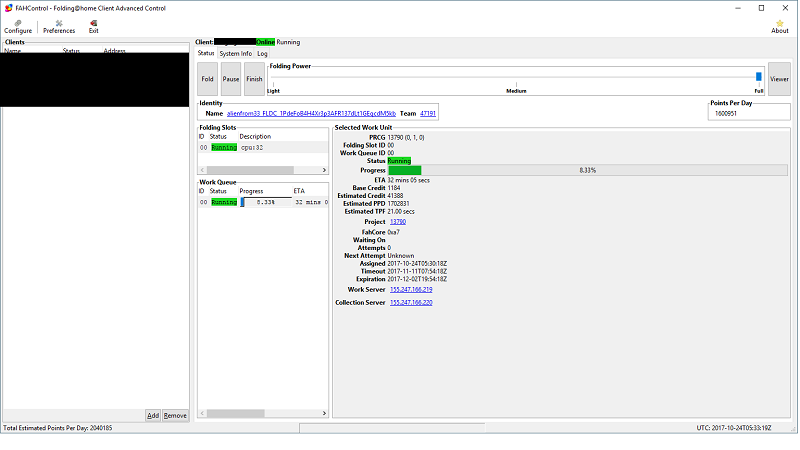Click the Folding Power slider handle at Full
The image size is (800, 450).
point(759,77)
